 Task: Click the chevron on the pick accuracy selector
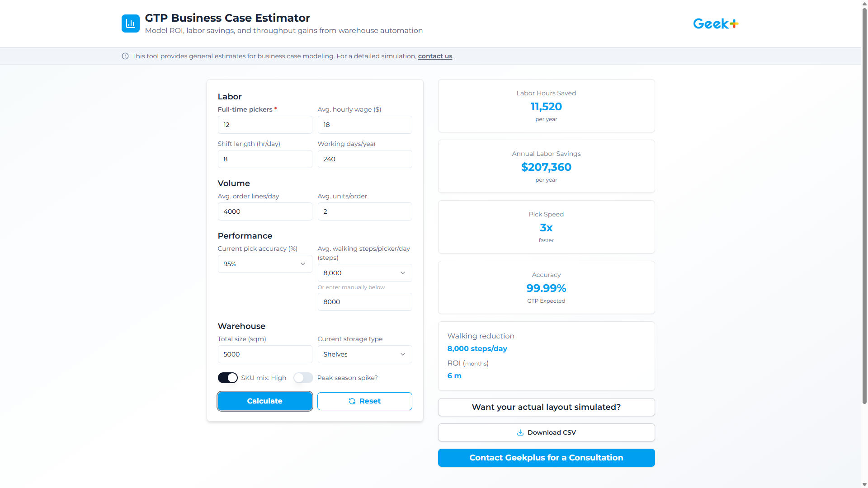coord(303,264)
